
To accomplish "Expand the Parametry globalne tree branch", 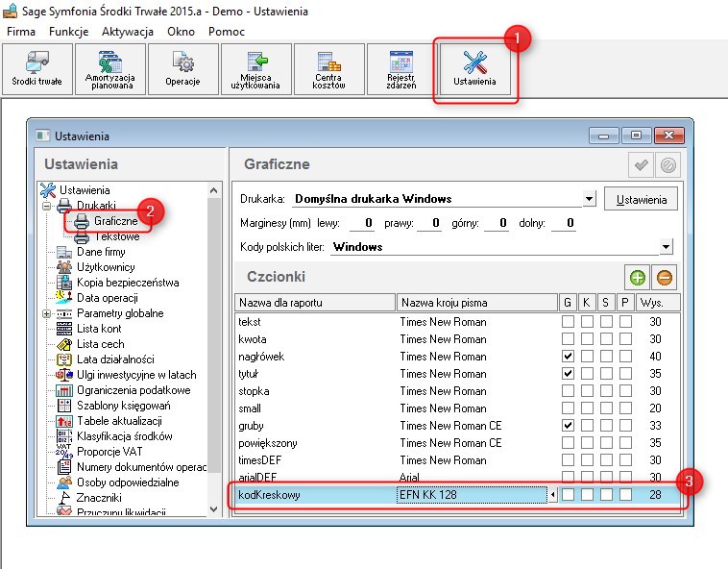I will tap(46, 313).
